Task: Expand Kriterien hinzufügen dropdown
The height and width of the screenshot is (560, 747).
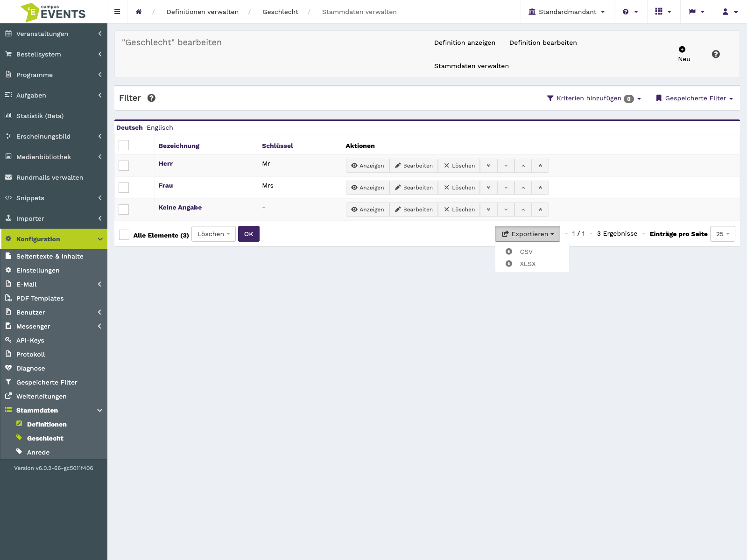Action: pyautogui.click(x=594, y=98)
